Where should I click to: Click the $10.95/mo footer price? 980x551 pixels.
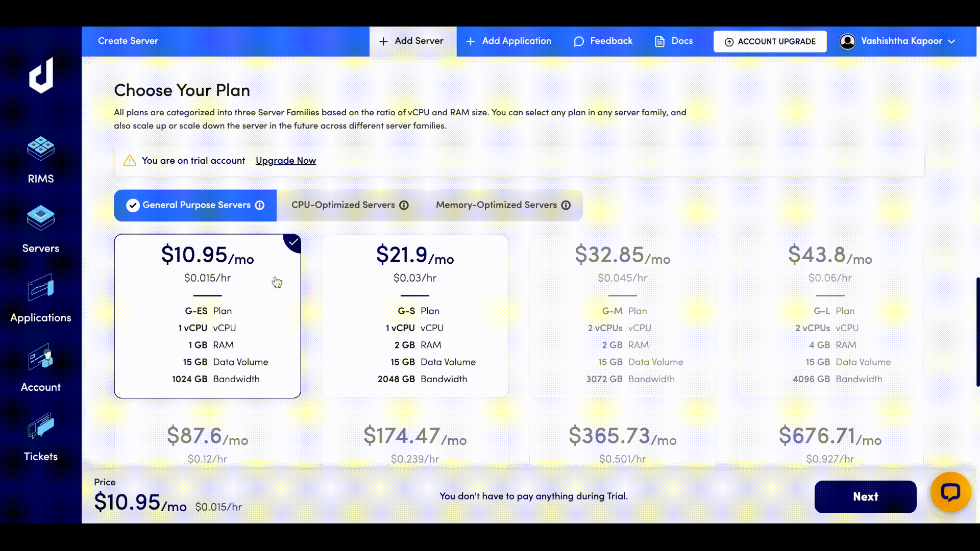coord(140,503)
